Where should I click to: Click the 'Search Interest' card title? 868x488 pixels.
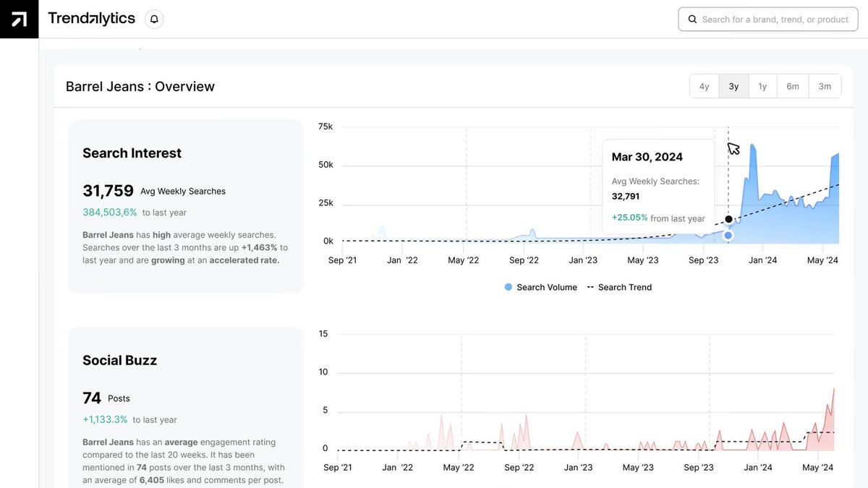coord(132,153)
